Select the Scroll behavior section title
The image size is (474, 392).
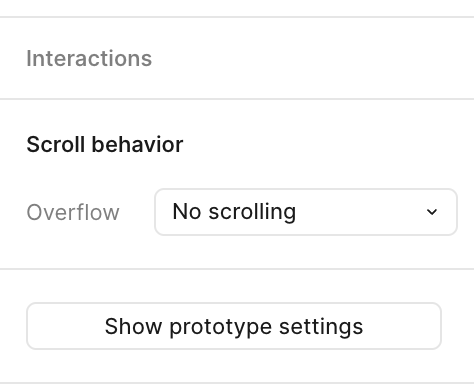coord(105,145)
